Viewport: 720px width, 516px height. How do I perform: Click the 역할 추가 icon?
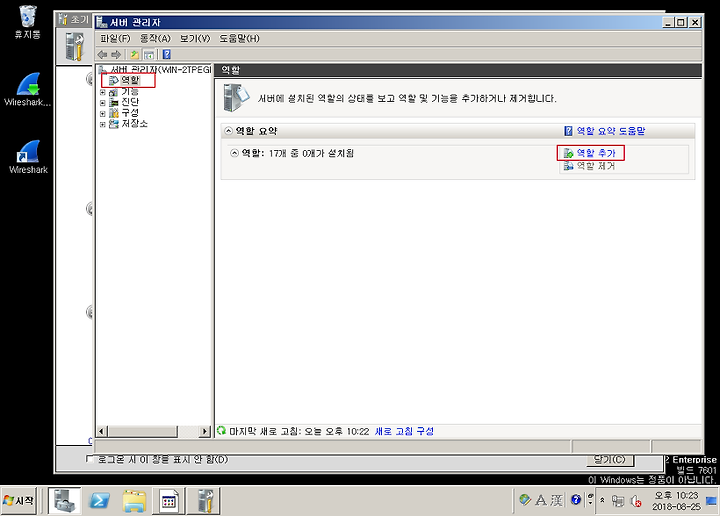pyautogui.click(x=568, y=153)
